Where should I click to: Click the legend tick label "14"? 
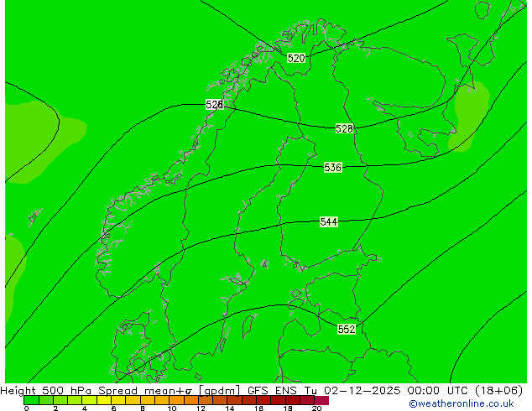pos(230,408)
